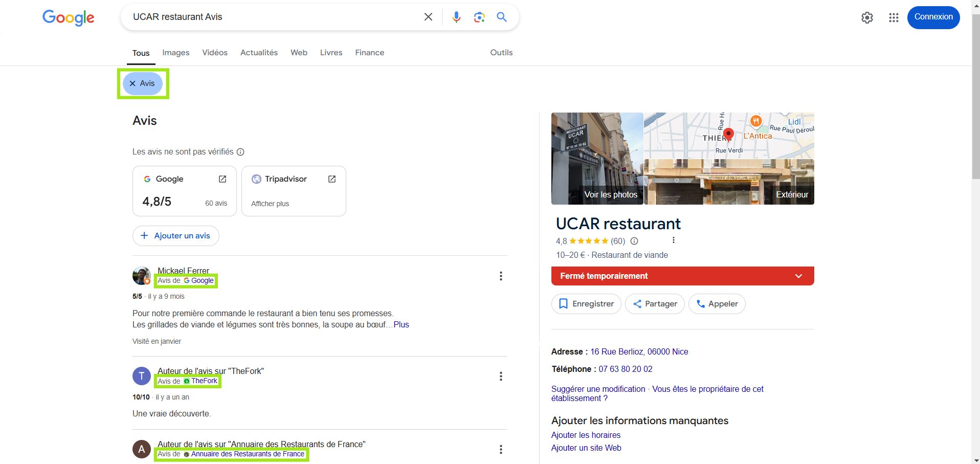Remove the Avis filter chip
The width and height of the screenshot is (980, 464).
[x=143, y=83]
